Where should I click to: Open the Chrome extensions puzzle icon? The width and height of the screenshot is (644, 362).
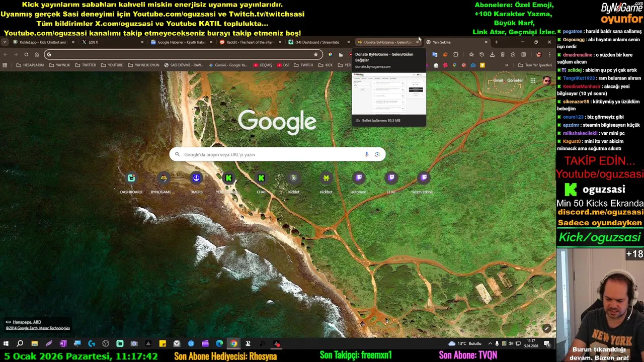click(456, 54)
